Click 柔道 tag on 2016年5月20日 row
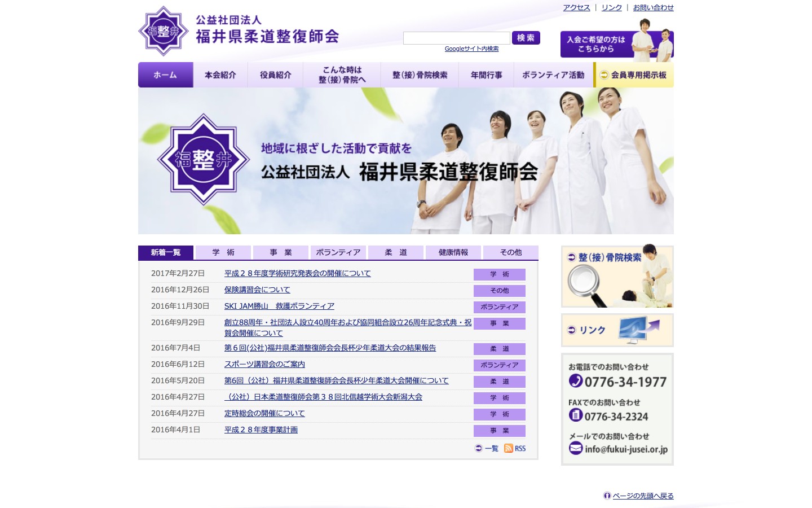 pos(500,382)
